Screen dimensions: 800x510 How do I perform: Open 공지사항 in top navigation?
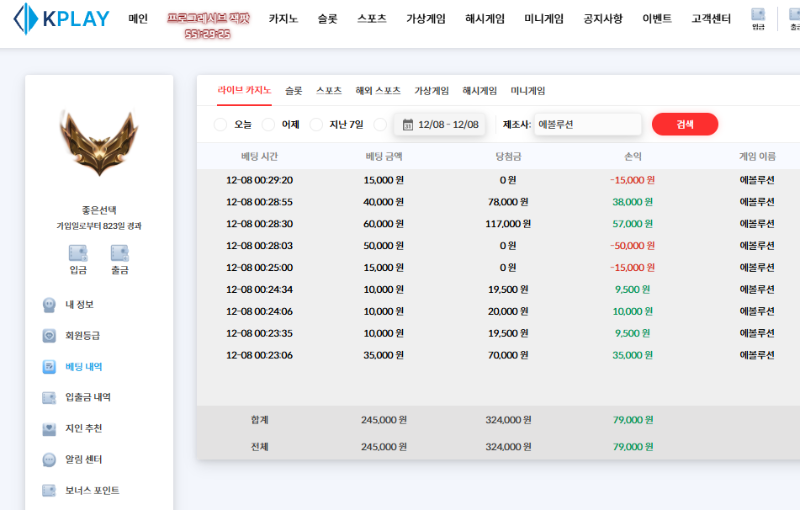click(x=603, y=19)
